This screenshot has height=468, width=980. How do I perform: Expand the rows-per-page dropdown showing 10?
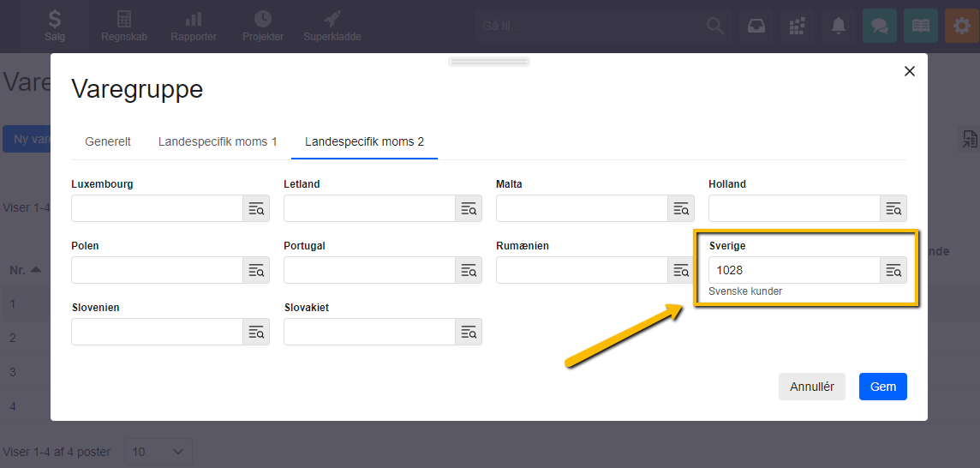point(158,452)
